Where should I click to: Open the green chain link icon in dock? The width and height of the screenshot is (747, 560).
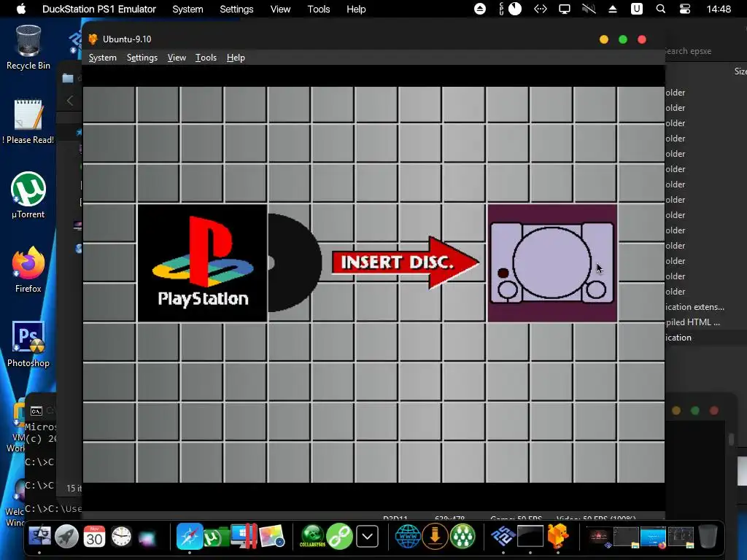(x=339, y=537)
